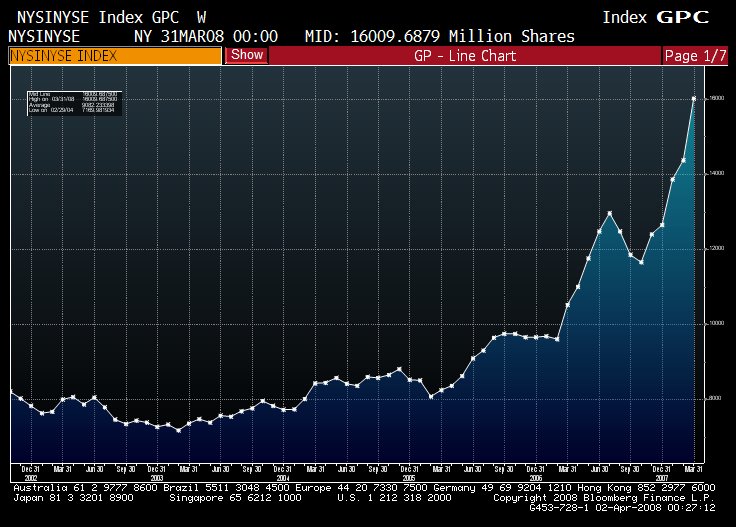Click Germany 49 69 9204 1210 contact
The height and width of the screenshot is (527, 736).
pyautogui.click(x=502, y=488)
